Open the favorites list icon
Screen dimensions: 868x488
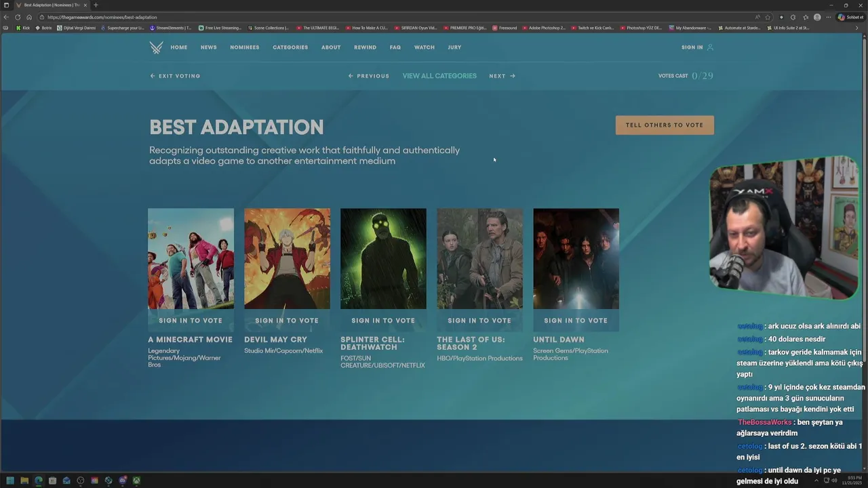806,17
